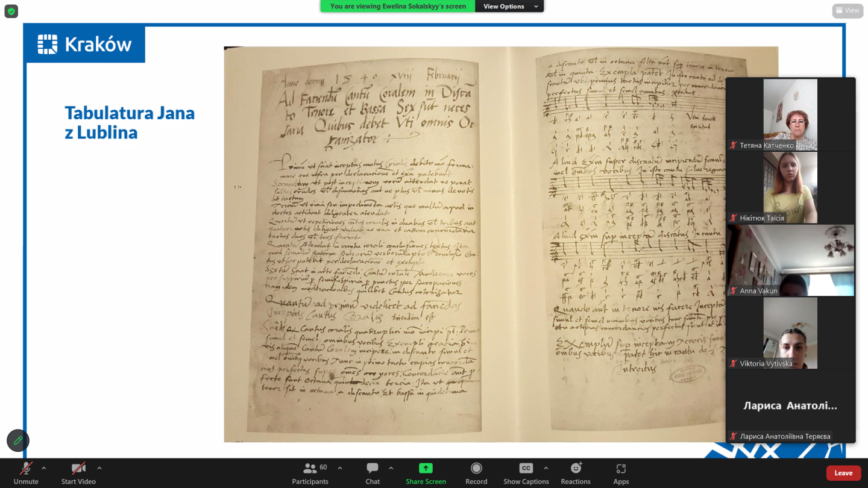Expand video options arrow next to Start Video
Viewport: 868px width, 488px height.
point(99,468)
